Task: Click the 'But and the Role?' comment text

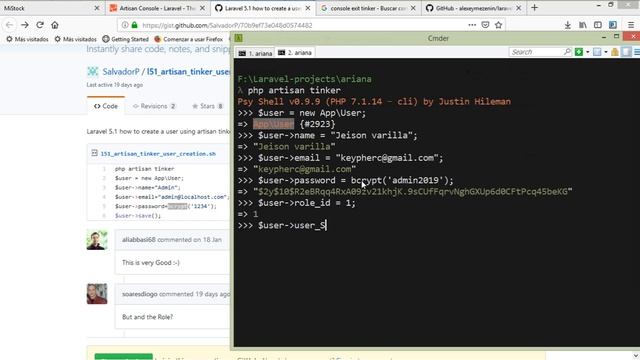Action: click(147, 317)
